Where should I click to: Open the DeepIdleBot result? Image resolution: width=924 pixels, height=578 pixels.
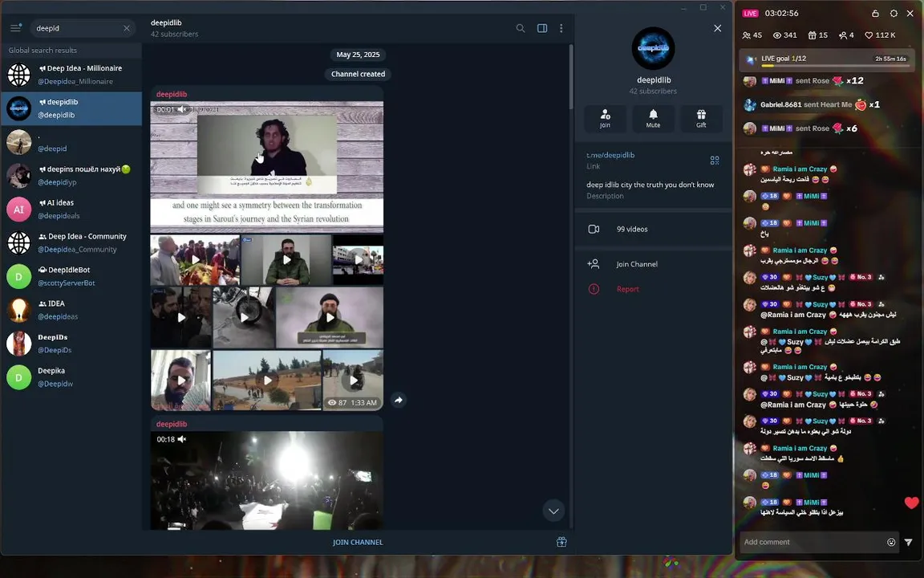click(71, 277)
